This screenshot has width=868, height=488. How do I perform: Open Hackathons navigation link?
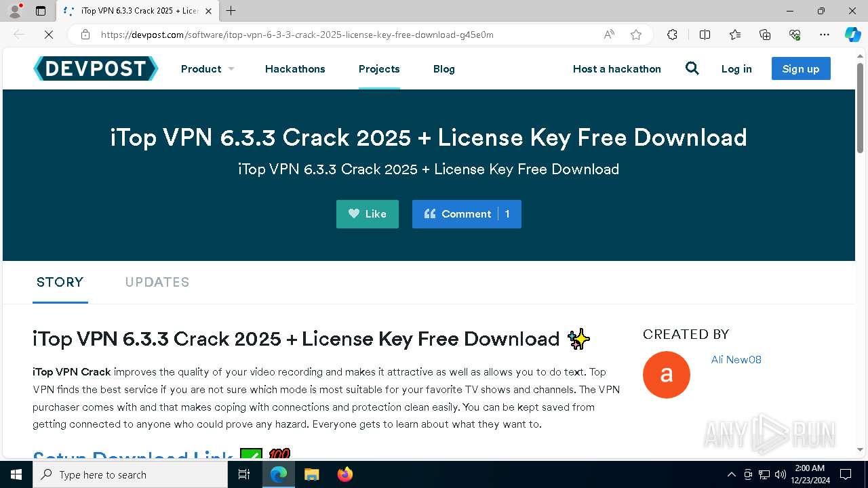295,68
